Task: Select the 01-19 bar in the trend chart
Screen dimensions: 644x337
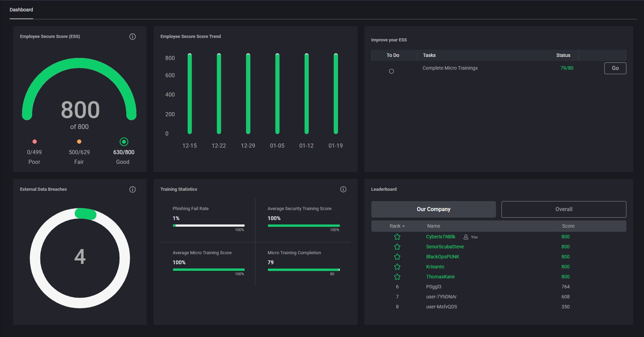Action: pos(335,93)
